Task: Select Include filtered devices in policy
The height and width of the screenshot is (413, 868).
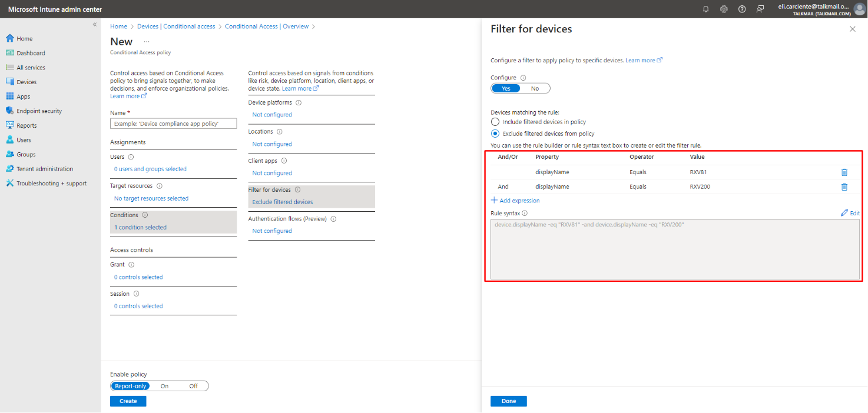Action: 495,122
